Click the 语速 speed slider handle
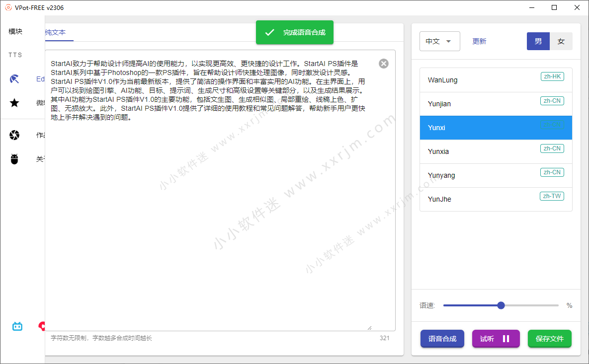The width and height of the screenshot is (589, 364). click(x=501, y=305)
